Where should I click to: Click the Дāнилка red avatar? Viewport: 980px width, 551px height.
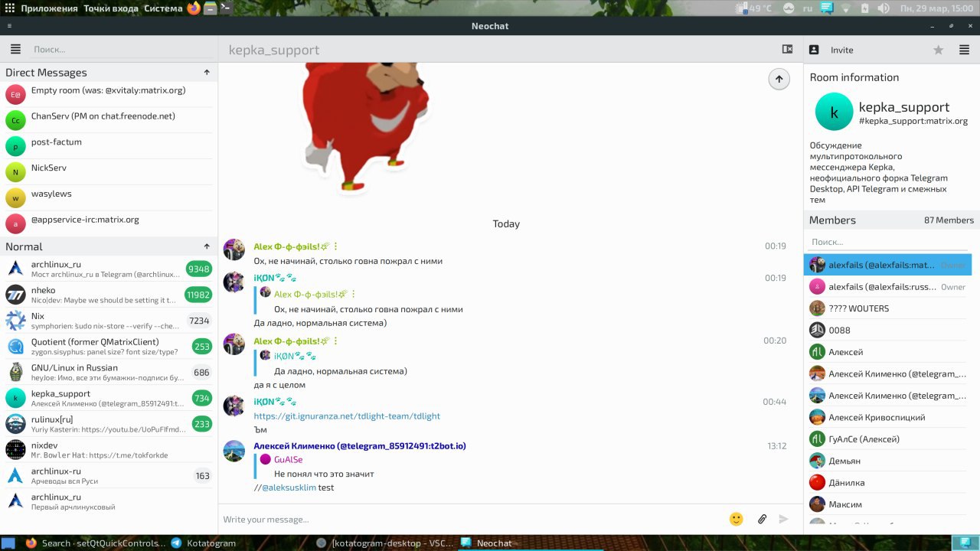coord(817,482)
